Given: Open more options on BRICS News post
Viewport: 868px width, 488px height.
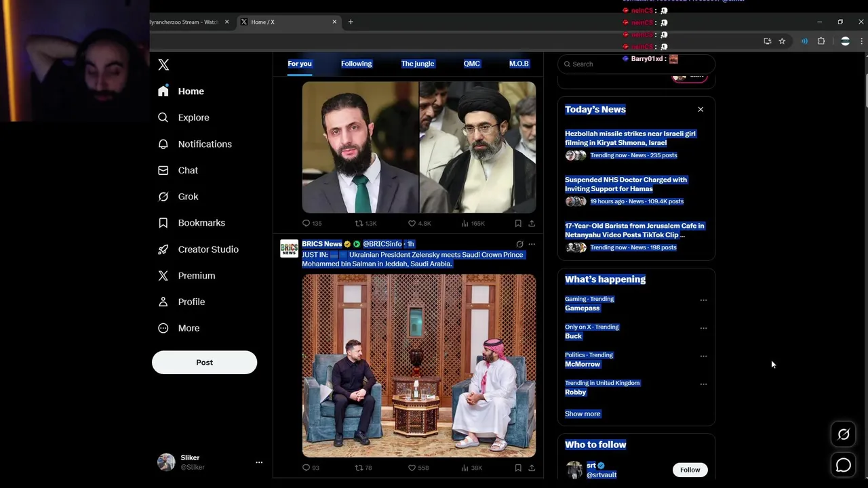Looking at the screenshot, I should pos(532,244).
